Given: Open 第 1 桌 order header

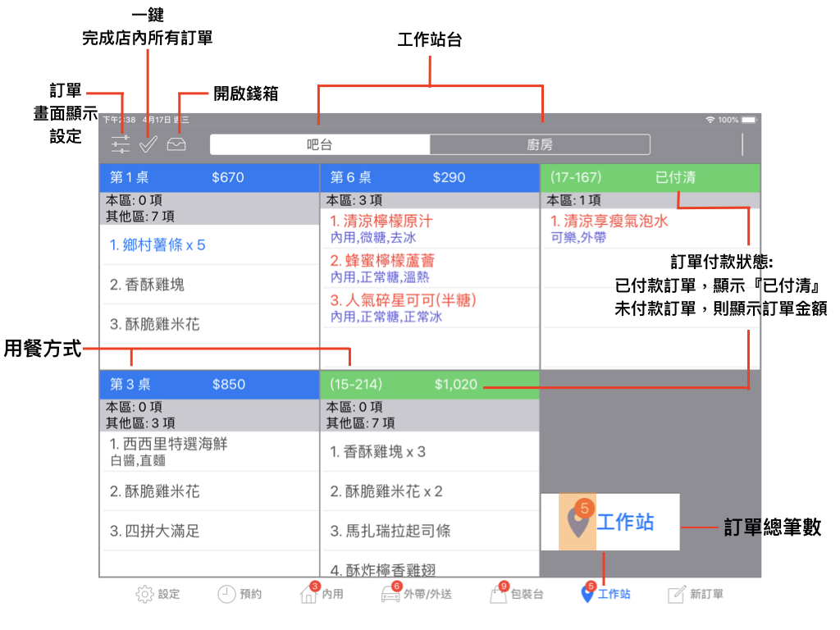Looking at the screenshot, I should point(209,177).
